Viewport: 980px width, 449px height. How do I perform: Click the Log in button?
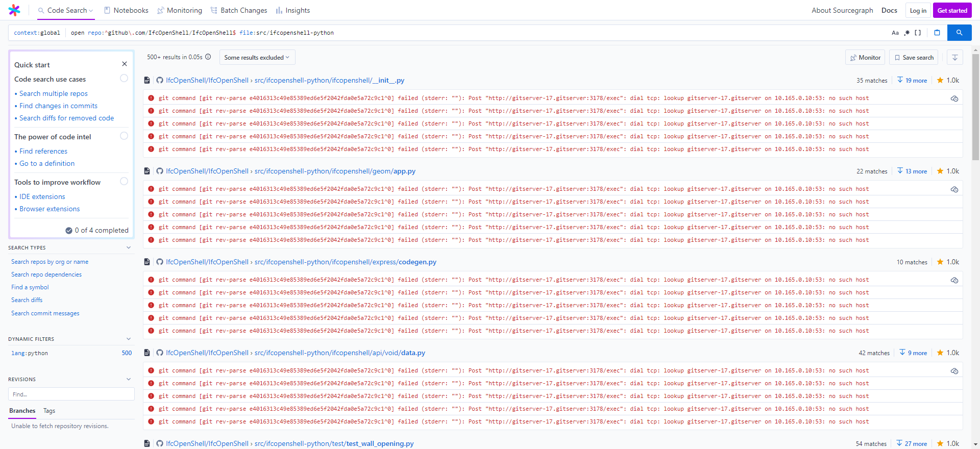point(918,10)
